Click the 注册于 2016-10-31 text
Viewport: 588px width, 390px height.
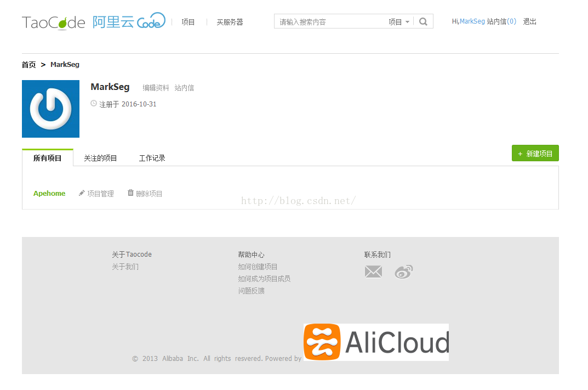(x=128, y=104)
